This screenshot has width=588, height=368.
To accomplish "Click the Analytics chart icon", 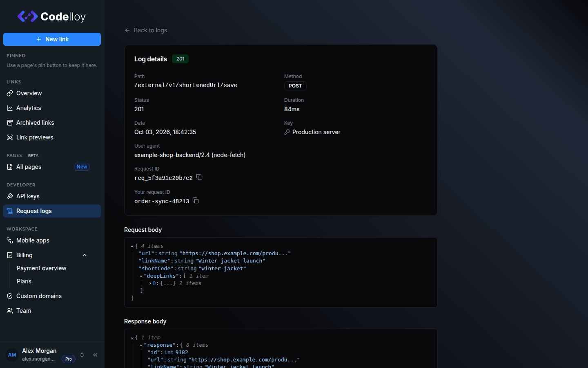I will (x=10, y=108).
